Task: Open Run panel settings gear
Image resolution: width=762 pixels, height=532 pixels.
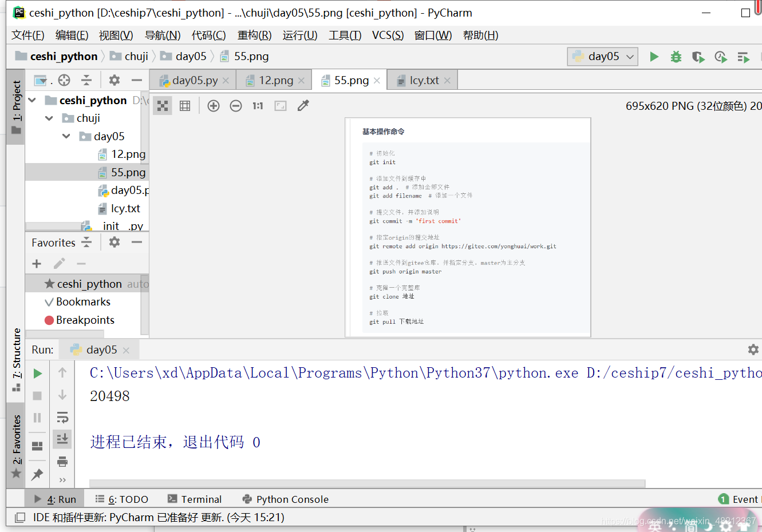Action: (x=753, y=350)
